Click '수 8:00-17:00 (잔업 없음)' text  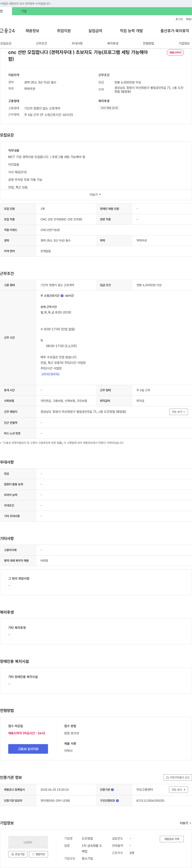coord(58,329)
